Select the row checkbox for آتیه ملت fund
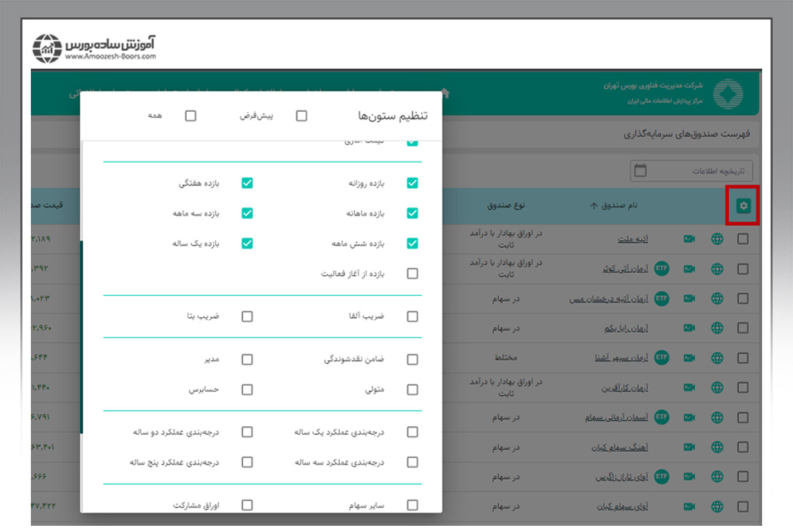This screenshot has width=793, height=532. 743,239
